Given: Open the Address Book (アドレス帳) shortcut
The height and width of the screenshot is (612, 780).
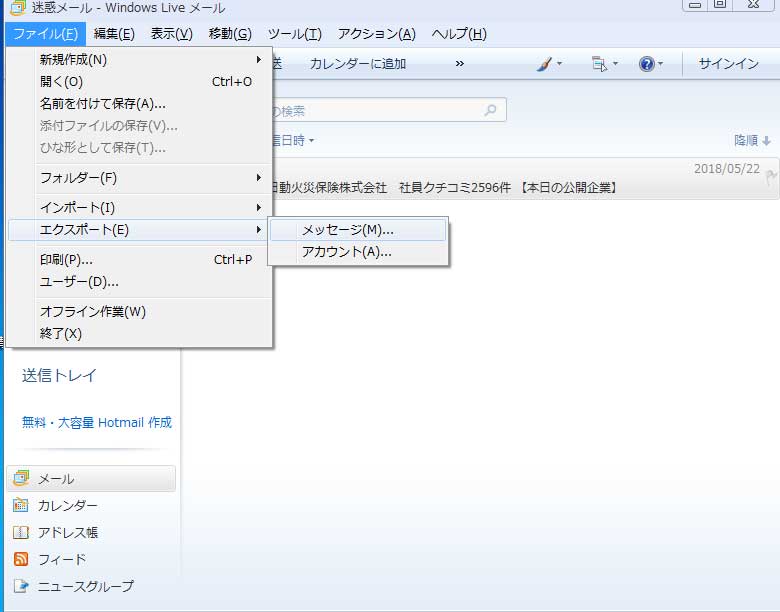Looking at the screenshot, I should (x=67, y=533).
